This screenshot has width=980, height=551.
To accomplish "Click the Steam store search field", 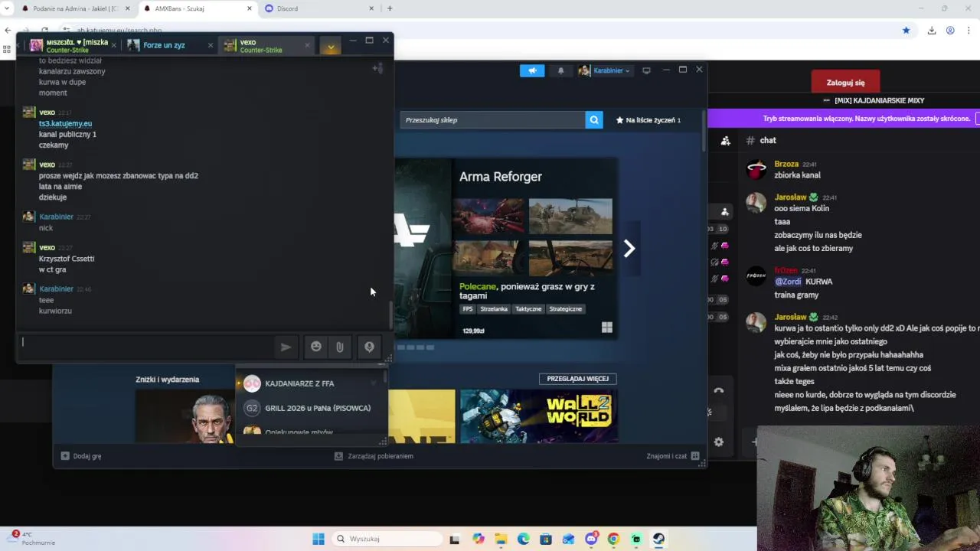I will point(492,120).
